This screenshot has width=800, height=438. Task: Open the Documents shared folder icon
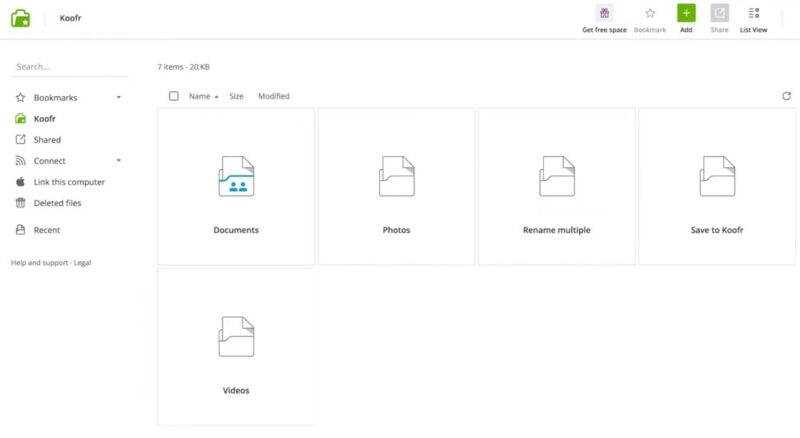click(x=236, y=176)
